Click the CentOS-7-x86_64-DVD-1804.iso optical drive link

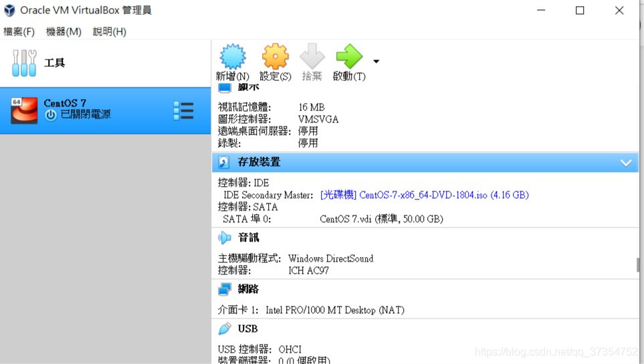click(424, 195)
